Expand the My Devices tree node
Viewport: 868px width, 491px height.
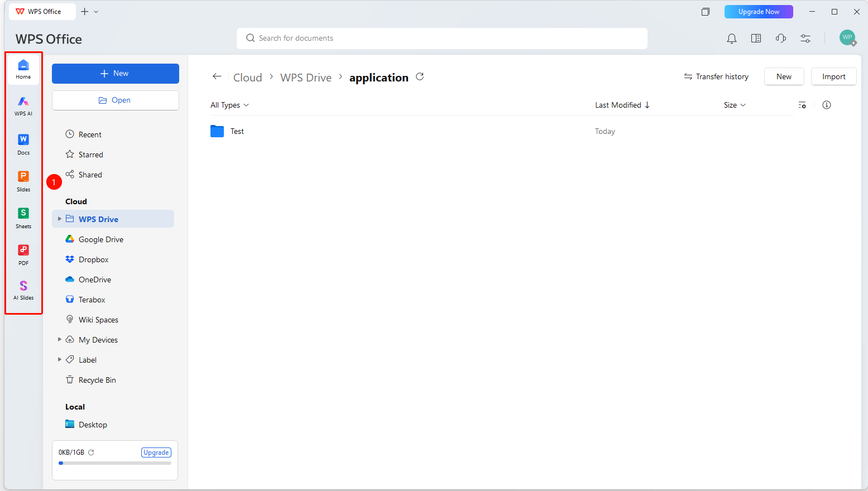60,339
